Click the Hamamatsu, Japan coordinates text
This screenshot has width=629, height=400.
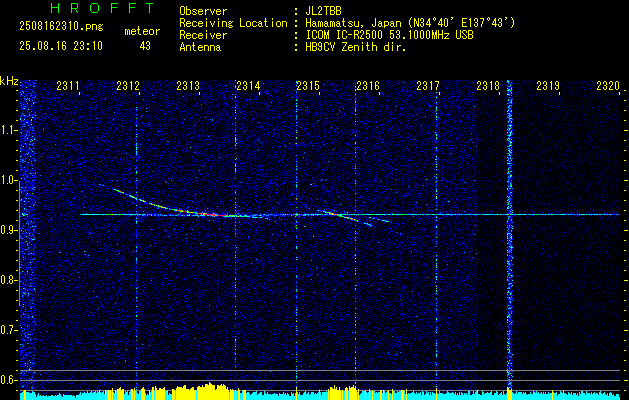410,23
